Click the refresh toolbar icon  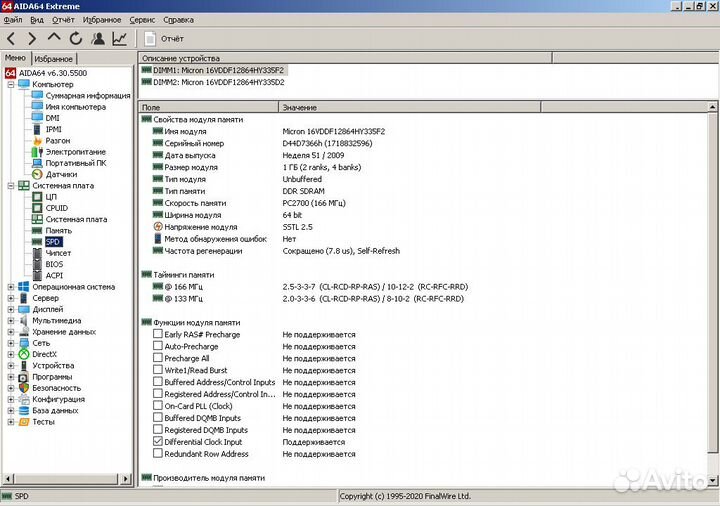click(76, 39)
